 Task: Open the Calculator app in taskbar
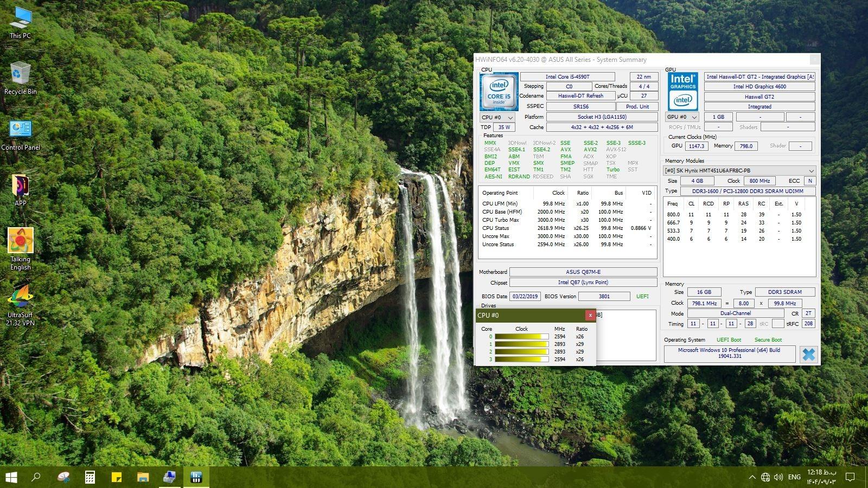(90, 477)
